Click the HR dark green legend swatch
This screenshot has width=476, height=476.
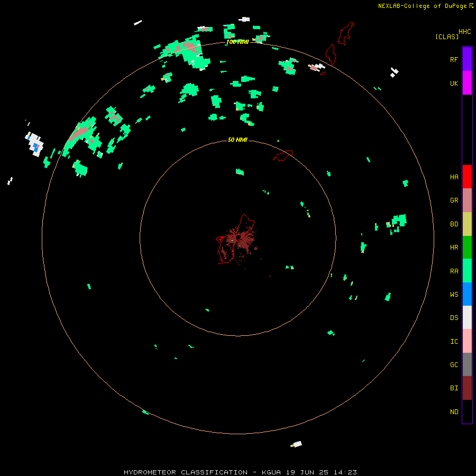pos(467,248)
